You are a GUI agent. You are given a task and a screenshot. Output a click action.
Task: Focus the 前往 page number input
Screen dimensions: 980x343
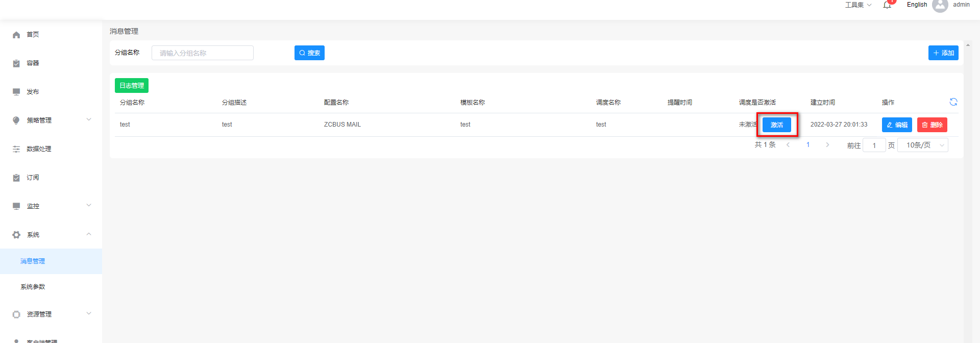[874, 145]
